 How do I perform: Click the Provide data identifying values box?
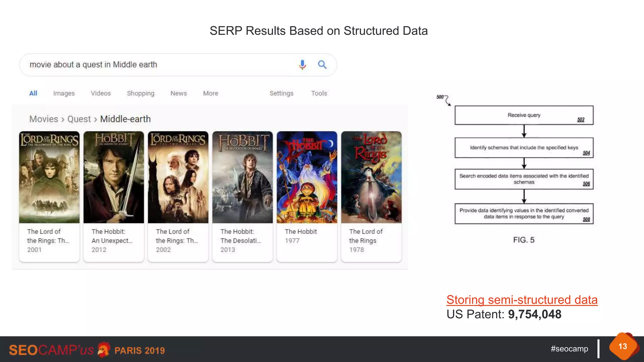pyautogui.click(x=524, y=214)
